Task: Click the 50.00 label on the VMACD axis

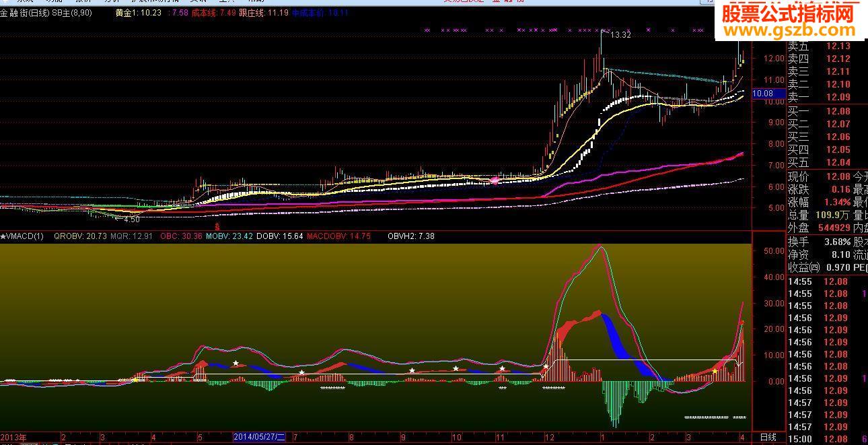Action: coord(773,251)
